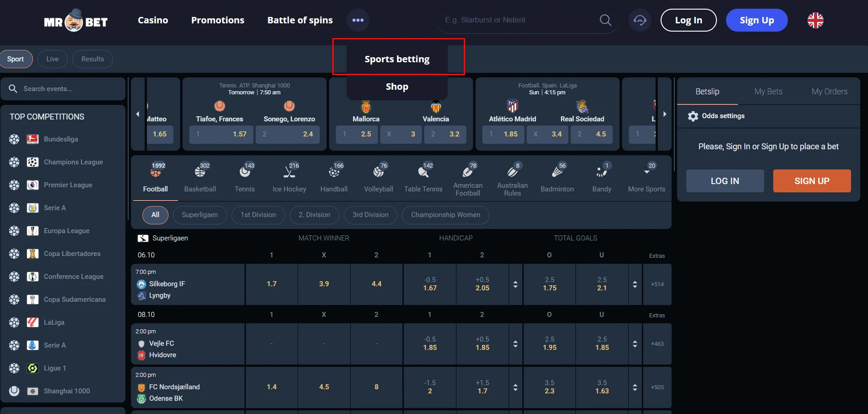Click the Search events input field
The height and width of the screenshot is (414, 868).
[x=63, y=89]
